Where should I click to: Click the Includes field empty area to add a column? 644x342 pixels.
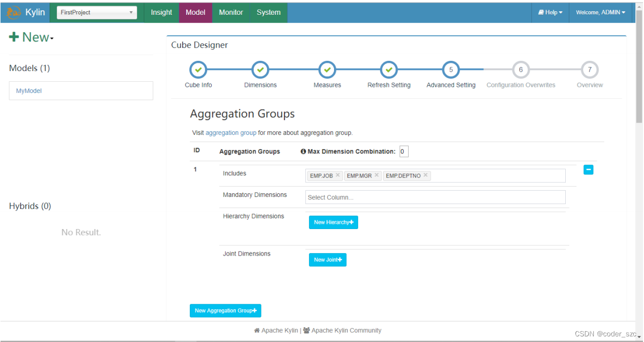tap(499, 175)
